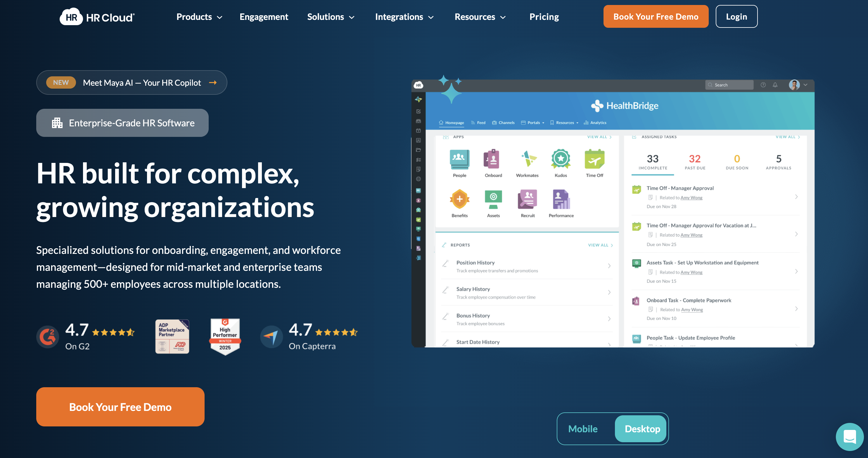Click View All in Assigned Tasks panel

[787, 137]
